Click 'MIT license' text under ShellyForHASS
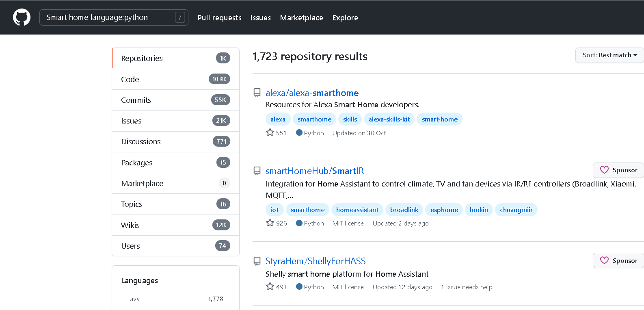Image resolution: width=644 pixels, height=310 pixels. coord(348,287)
